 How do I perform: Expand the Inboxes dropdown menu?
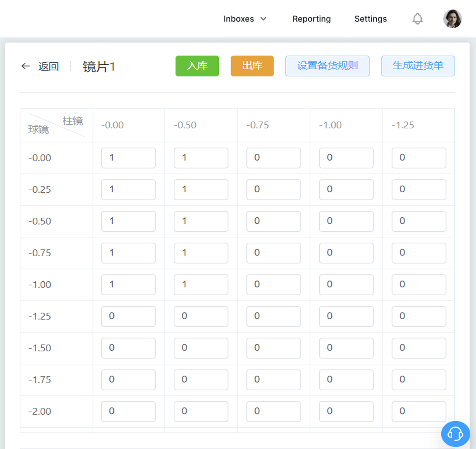pos(245,19)
